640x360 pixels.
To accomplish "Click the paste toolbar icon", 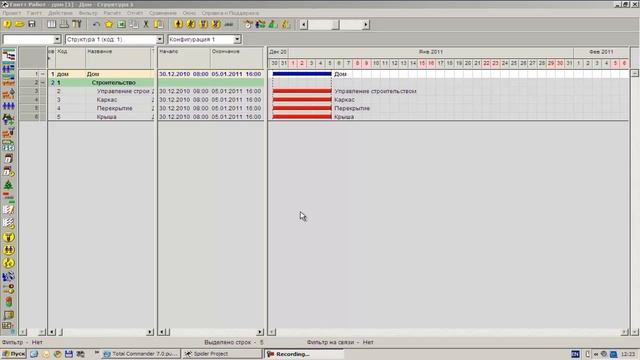I will coord(158,24).
